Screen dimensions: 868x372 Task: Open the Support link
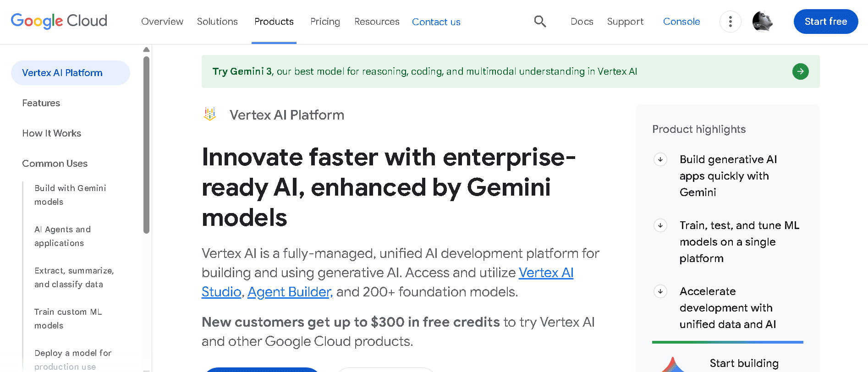coord(625,22)
